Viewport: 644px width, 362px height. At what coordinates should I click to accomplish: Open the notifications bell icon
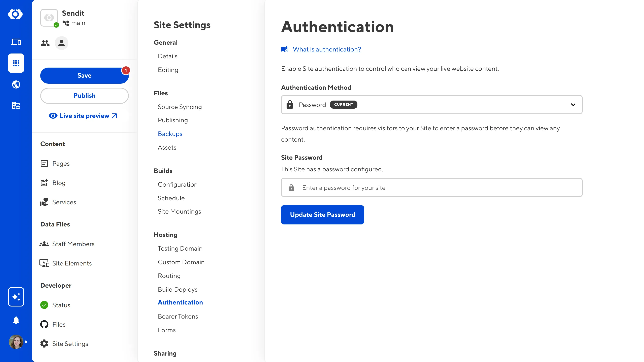click(x=16, y=320)
